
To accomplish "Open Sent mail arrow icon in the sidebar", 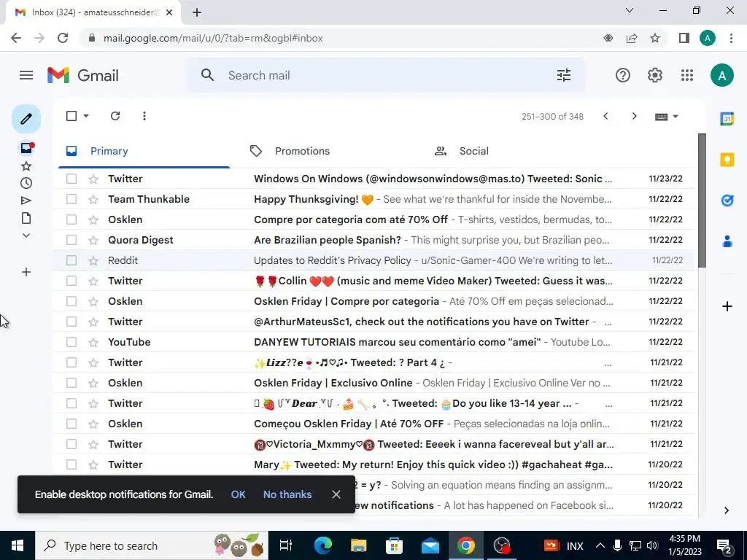I will [x=26, y=201].
